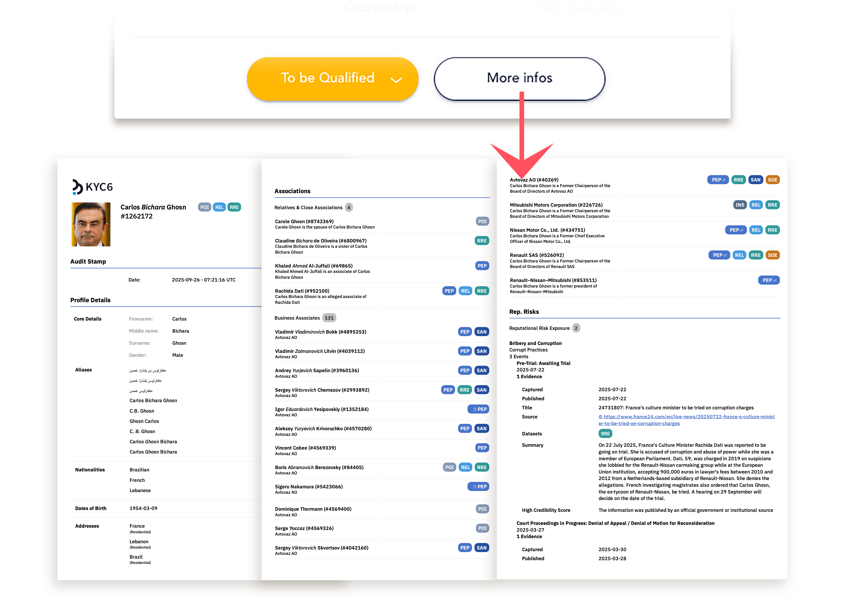This screenshot has height=616, width=845.
Task: Click the SAN badge for Vladimir Bokk
Action: pyautogui.click(x=481, y=331)
